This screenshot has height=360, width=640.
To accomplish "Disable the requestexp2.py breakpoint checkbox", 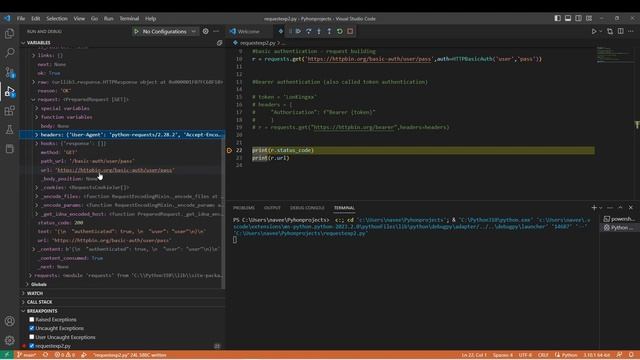I will click(x=31, y=346).
